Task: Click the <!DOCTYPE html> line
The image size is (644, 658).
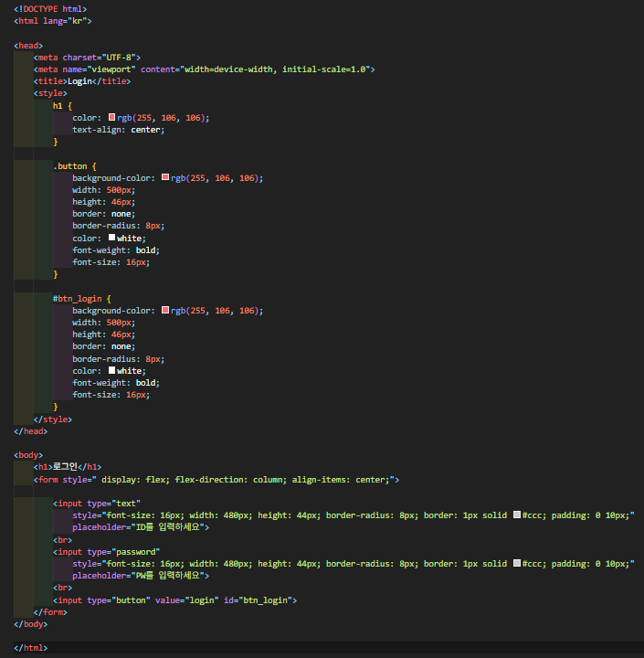Action: [x=50, y=9]
